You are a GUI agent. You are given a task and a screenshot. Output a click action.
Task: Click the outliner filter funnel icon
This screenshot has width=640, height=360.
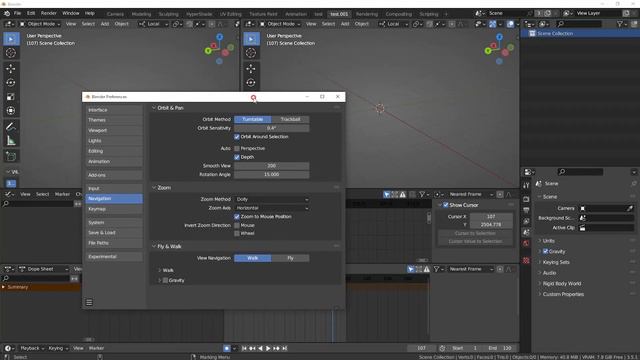[620, 24]
